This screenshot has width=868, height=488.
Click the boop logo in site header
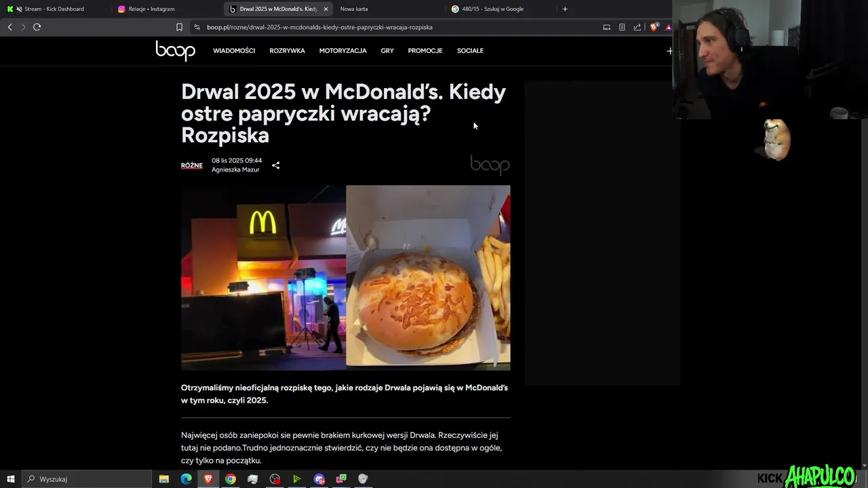point(175,51)
